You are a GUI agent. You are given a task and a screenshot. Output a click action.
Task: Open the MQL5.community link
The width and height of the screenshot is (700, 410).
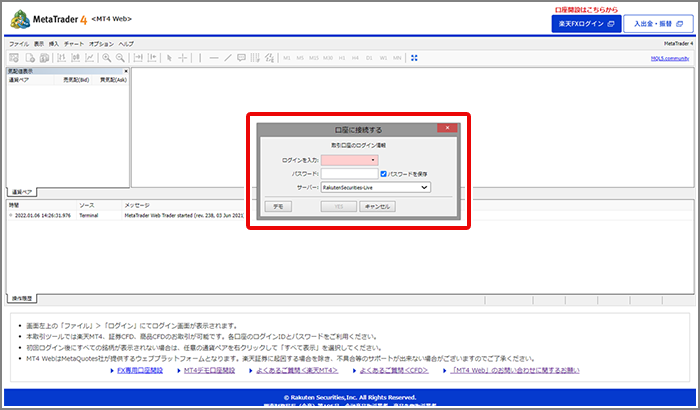(x=670, y=58)
